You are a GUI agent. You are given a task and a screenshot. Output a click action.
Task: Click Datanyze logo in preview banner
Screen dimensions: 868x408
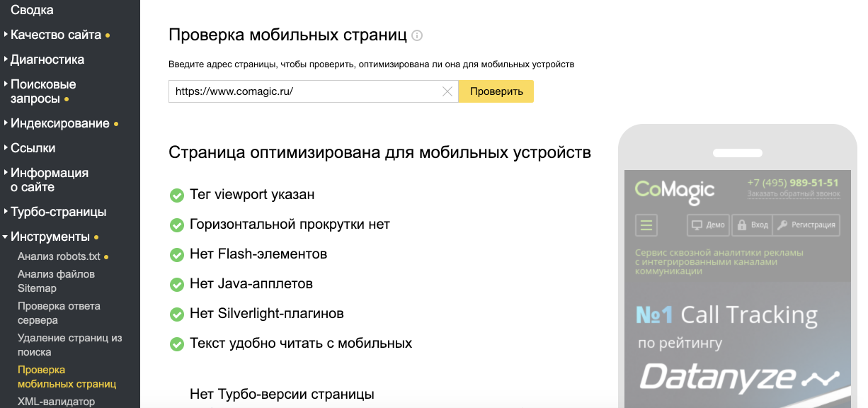click(739, 378)
